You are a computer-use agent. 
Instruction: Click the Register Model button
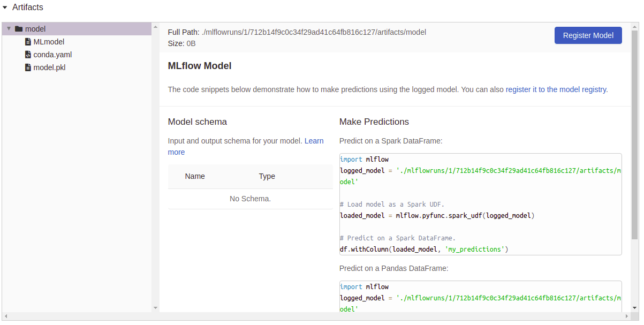tap(588, 35)
